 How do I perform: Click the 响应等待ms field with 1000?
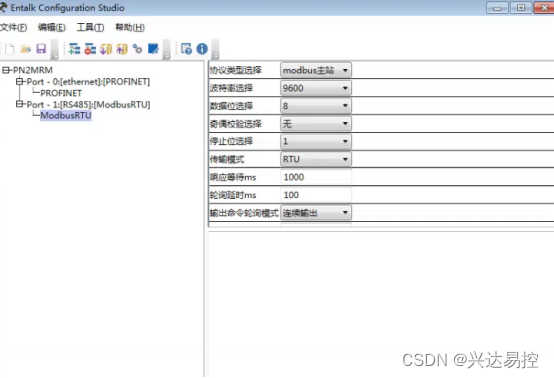click(316, 177)
